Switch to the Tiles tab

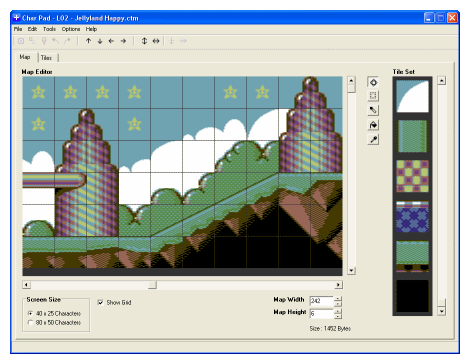click(47, 58)
